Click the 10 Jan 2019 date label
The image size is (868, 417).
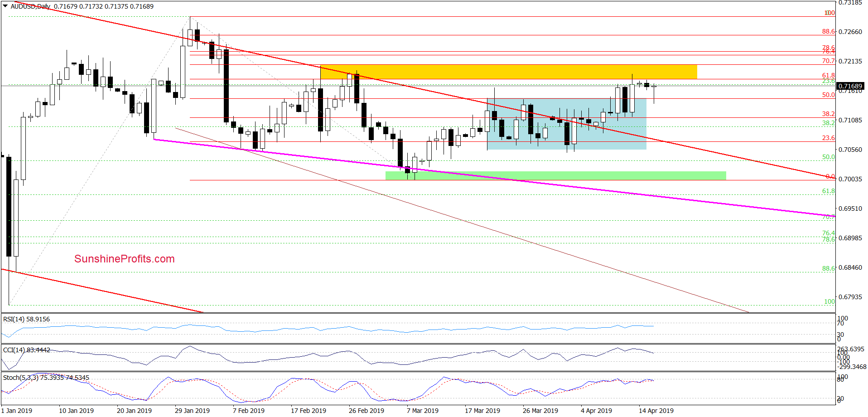[76, 411]
